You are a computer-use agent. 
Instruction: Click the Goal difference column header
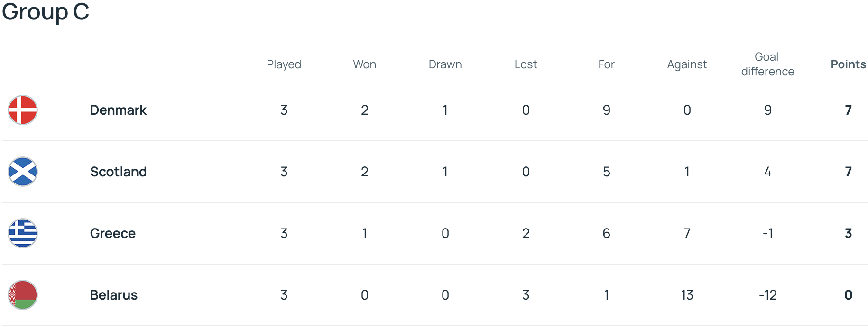(767, 64)
